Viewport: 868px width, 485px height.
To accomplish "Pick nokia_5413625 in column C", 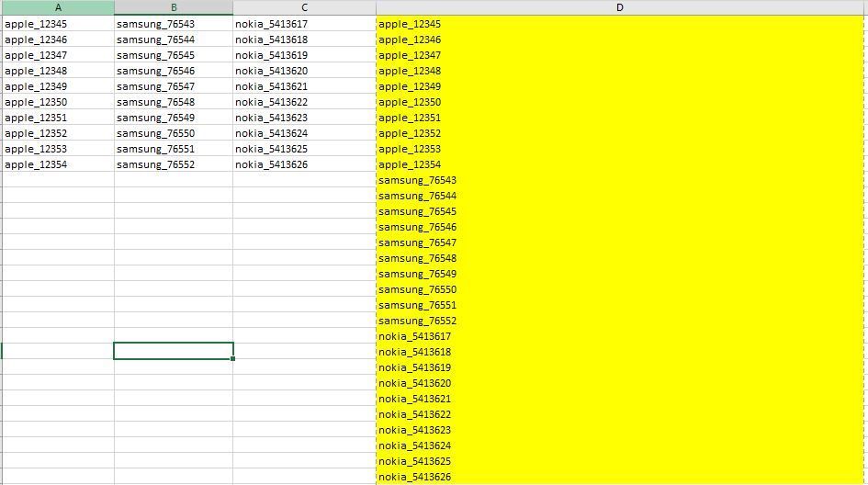I will (x=304, y=149).
